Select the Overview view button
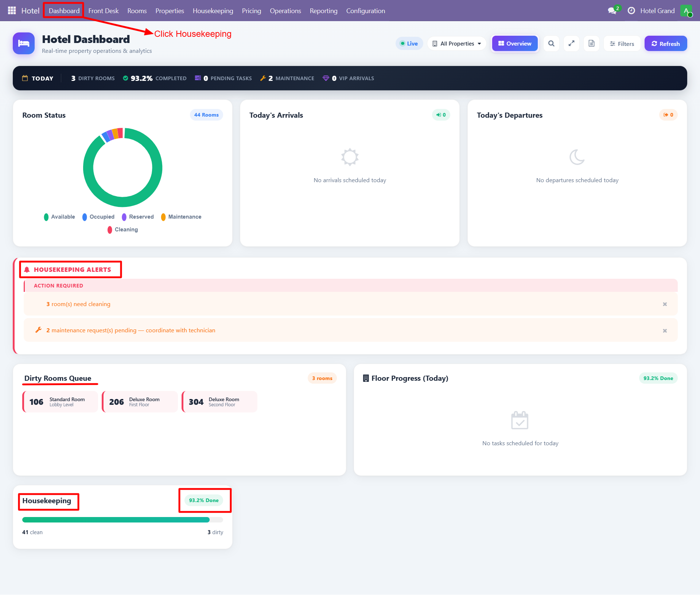700x595 pixels. tap(514, 43)
